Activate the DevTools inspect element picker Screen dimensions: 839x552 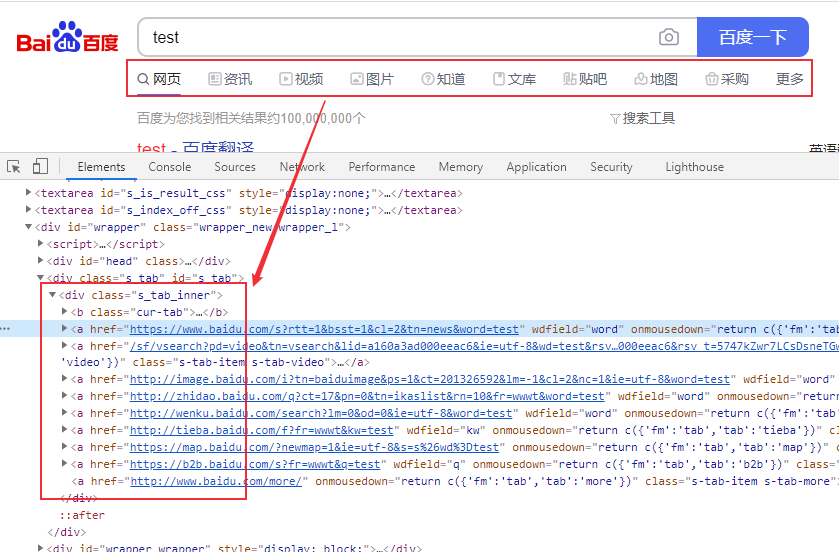(x=14, y=166)
